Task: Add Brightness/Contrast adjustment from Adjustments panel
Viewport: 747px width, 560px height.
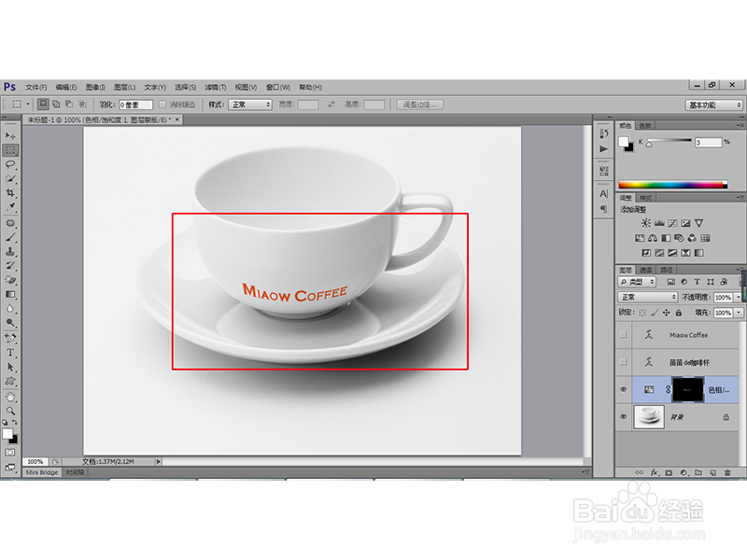Action: point(645,223)
